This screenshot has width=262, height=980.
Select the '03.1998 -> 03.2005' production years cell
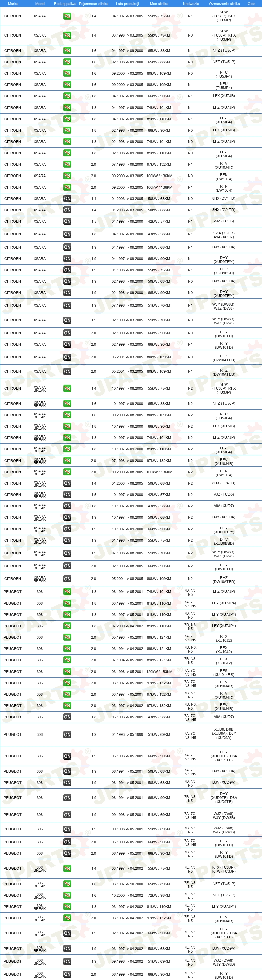pos(127,36)
